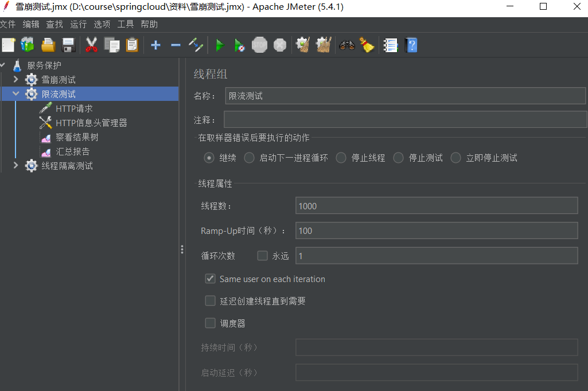
Task: Click the 循环次数 field showing 1
Action: (437, 256)
